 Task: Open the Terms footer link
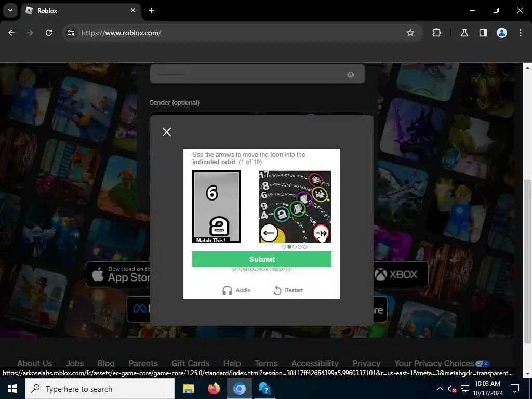point(266,363)
